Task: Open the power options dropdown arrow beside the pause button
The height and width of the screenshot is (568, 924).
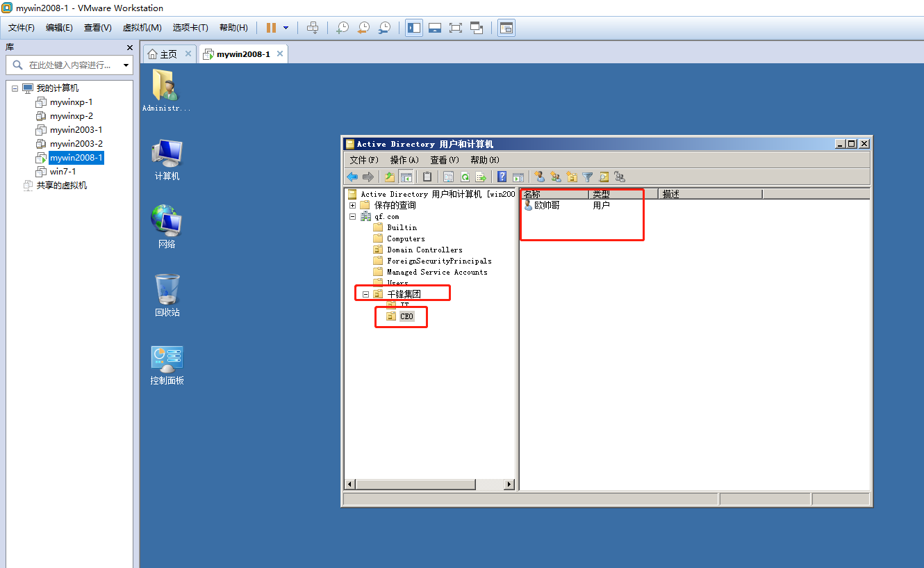Action: tap(286, 28)
